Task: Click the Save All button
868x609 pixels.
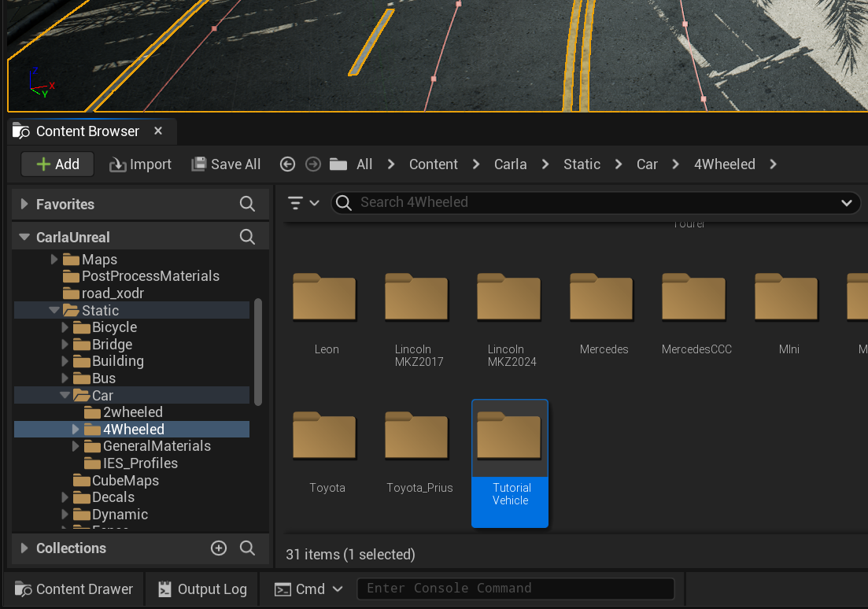Action: click(226, 164)
